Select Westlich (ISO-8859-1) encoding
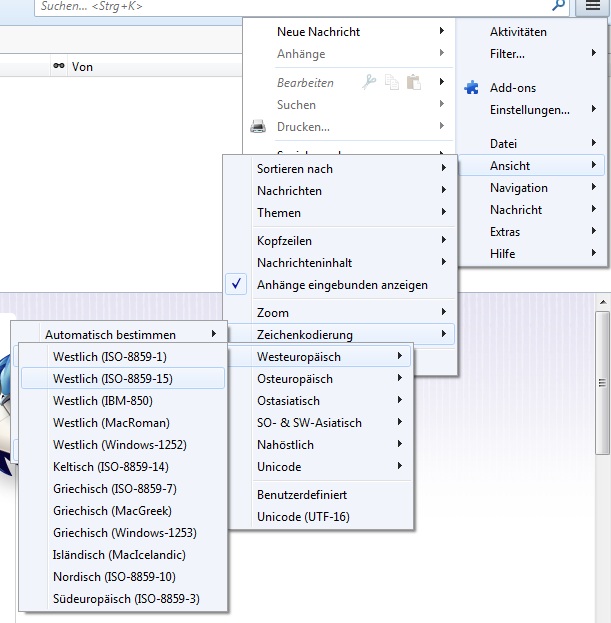Image resolution: width=611 pixels, height=623 pixels. 111,357
